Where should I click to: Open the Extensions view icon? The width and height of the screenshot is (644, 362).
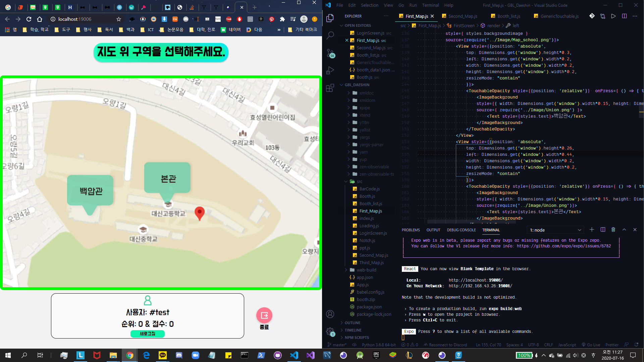(x=330, y=88)
